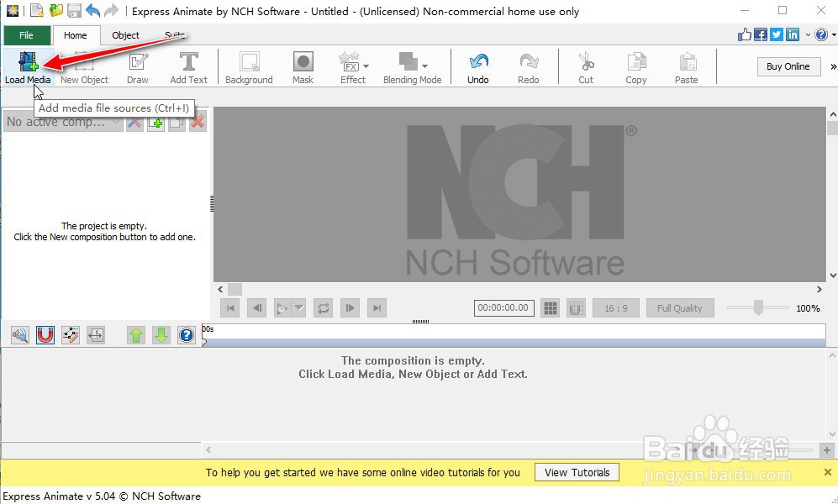This screenshot has width=838, height=504.
Task: Jump to end of preview
Action: click(x=377, y=308)
